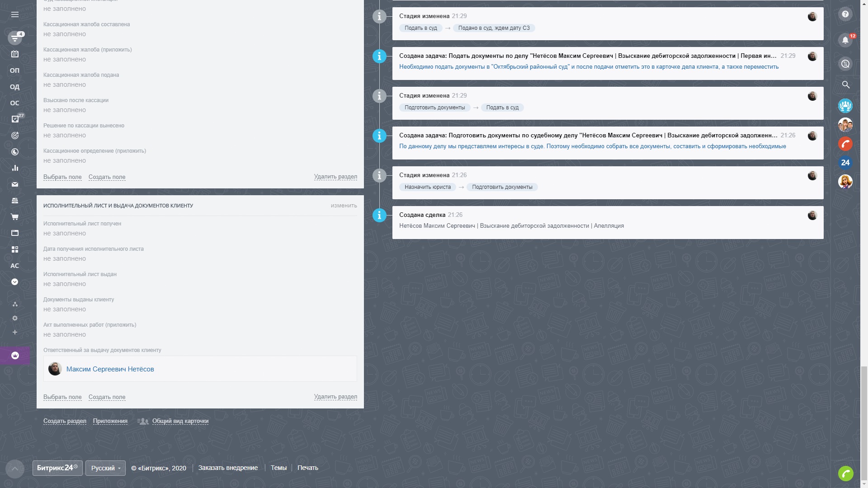This screenshot has width=868, height=488.
Task: Expand hidden sidebar items chevron
Action: tap(15, 282)
